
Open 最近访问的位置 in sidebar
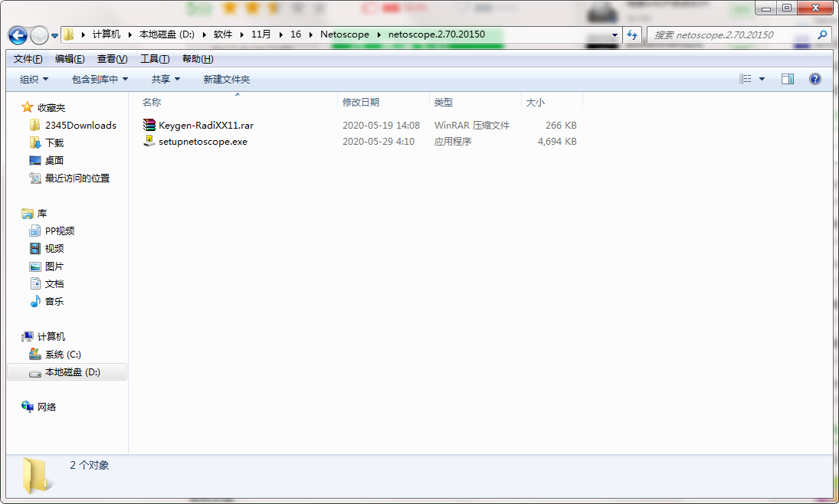77,178
